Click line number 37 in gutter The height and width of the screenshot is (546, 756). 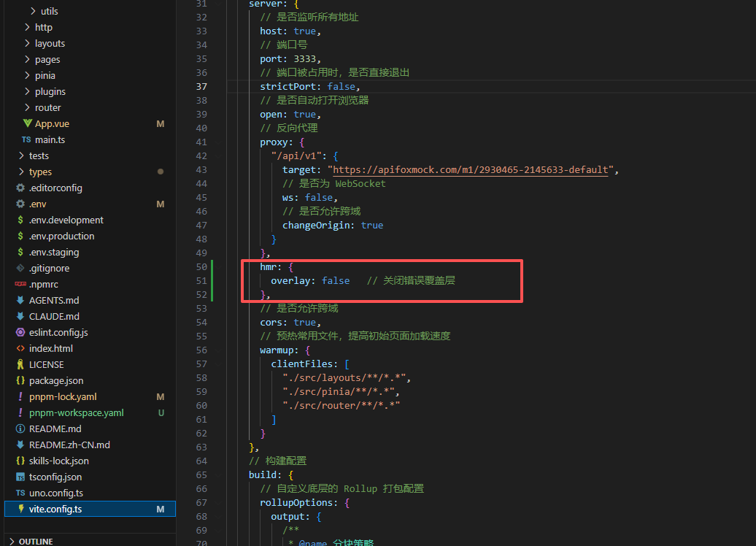[x=201, y=86]
